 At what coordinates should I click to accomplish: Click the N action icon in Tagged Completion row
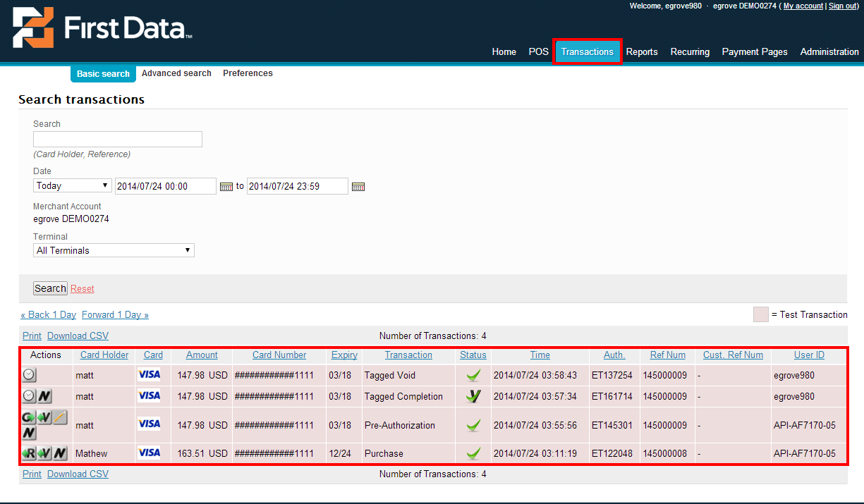[44, 397]
